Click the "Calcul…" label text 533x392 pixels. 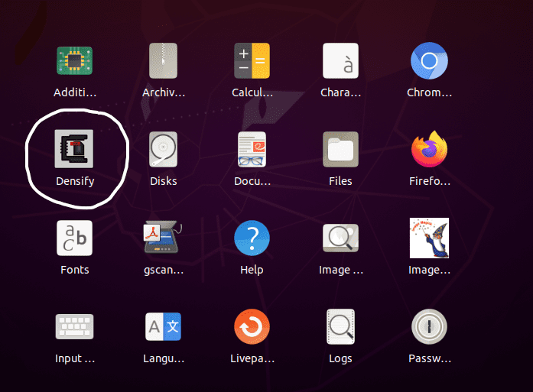coord(252,92)
